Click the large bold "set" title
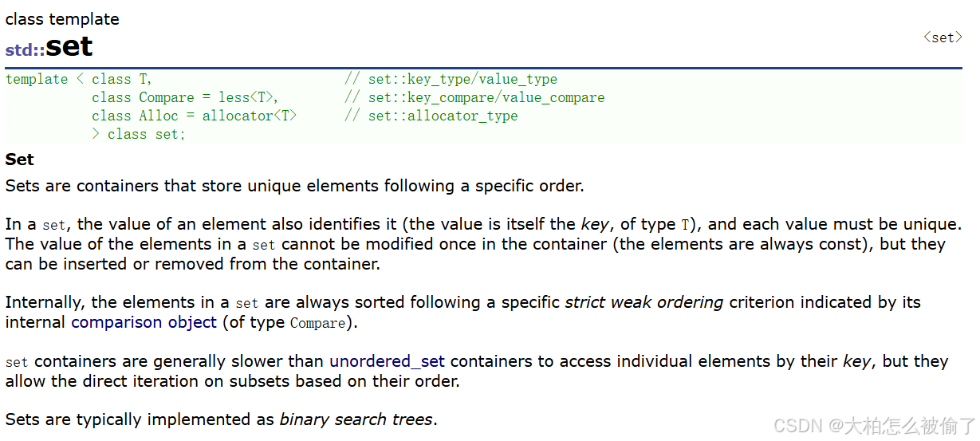 click(69, 46)
